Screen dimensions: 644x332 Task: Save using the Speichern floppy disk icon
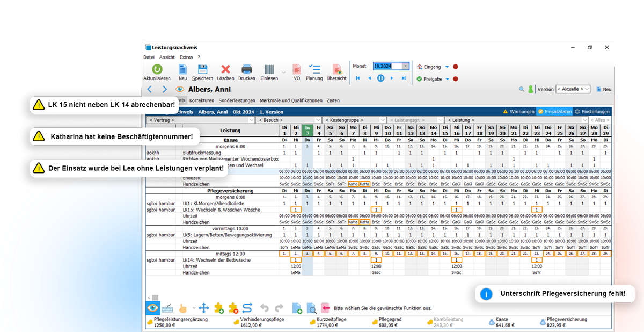202,69
